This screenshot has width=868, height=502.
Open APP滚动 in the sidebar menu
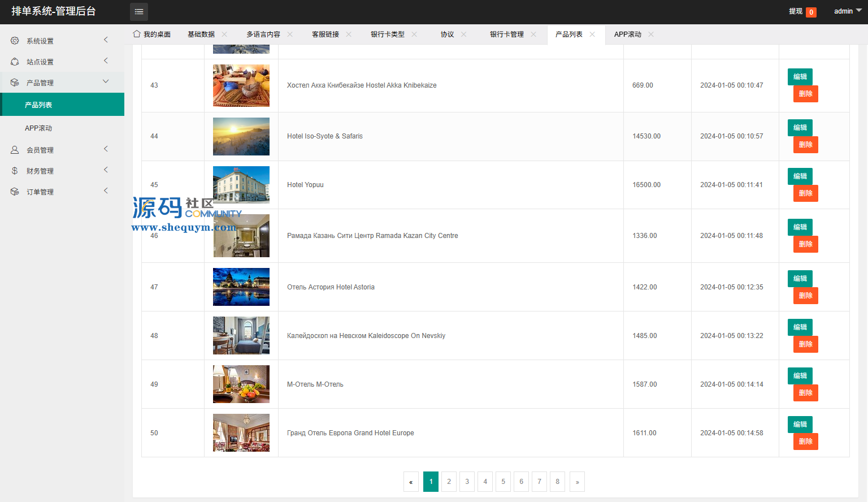point(38,128)
